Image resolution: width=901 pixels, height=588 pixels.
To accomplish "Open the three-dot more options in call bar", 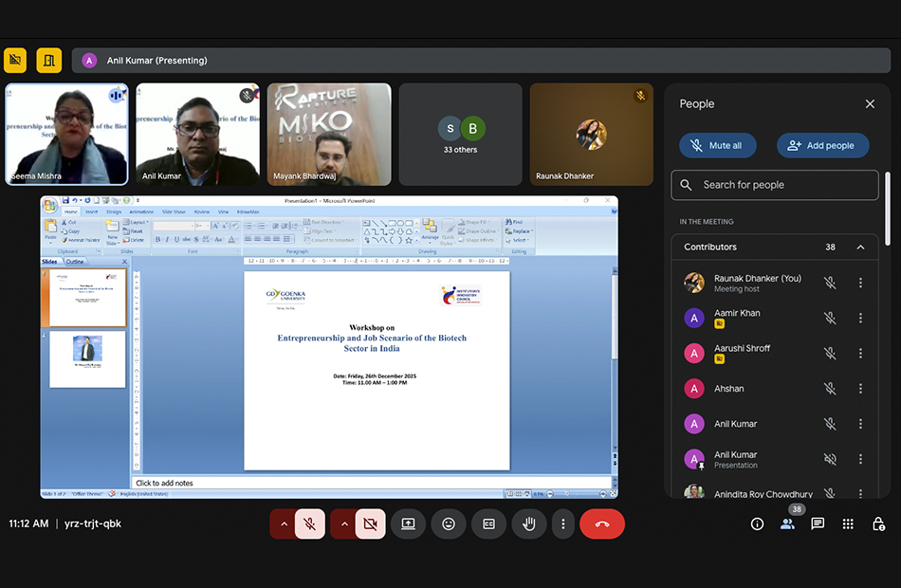I will (563, 524).
